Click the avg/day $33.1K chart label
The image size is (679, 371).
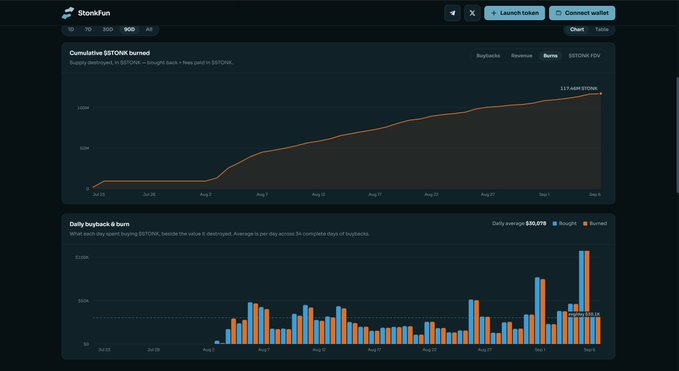584,314
